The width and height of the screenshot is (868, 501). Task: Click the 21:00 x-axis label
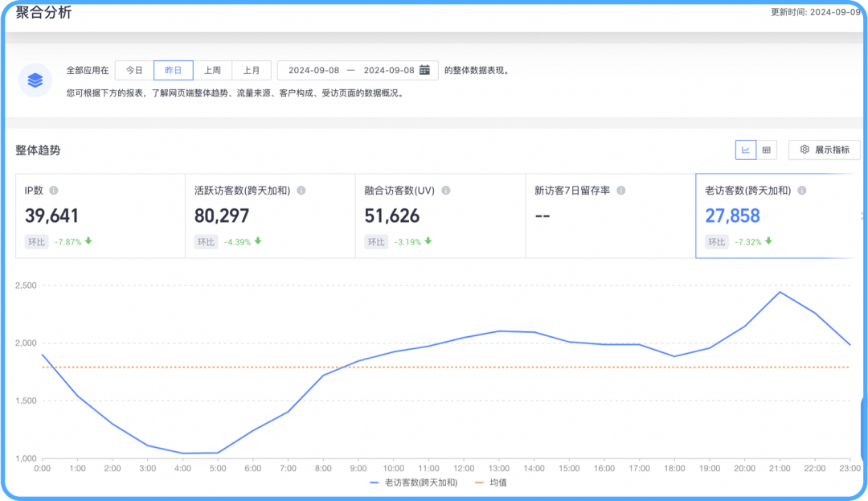pos(780,468)
